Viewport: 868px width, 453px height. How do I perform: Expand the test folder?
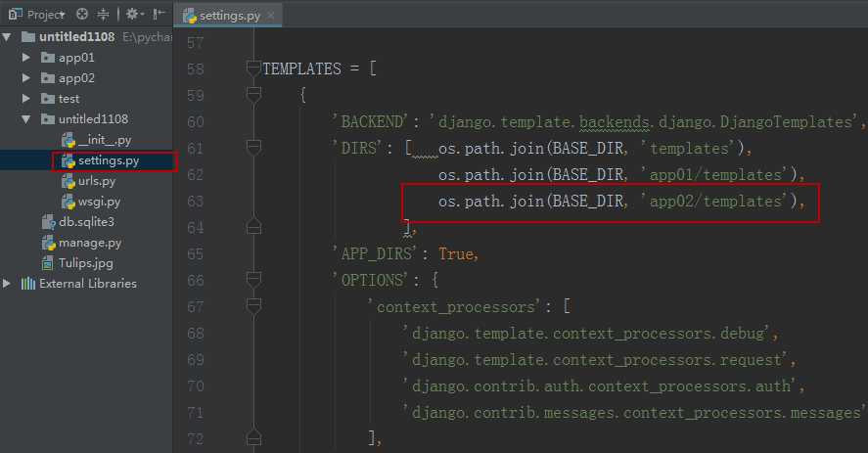pos(25,99)
